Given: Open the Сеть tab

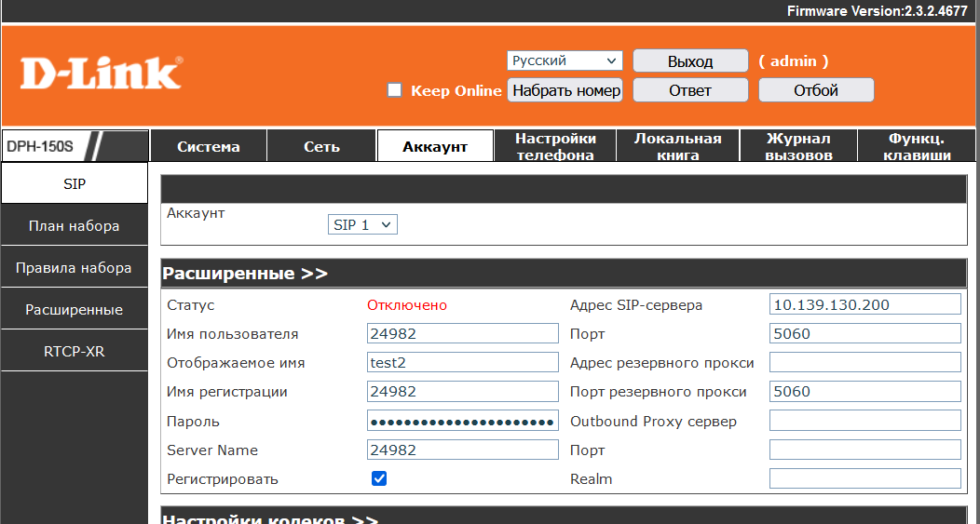Looking at the screenshot, I should pos(322,146).
